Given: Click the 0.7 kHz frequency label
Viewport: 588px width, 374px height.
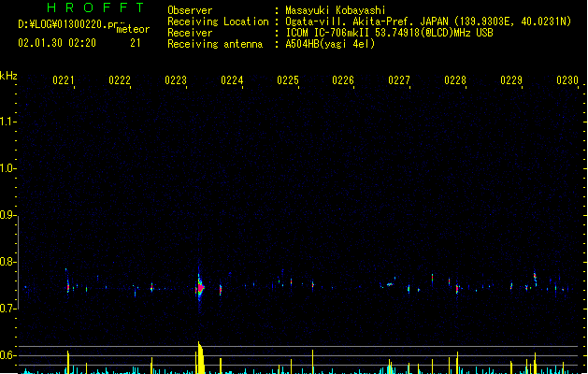Looking at the screenshot, I should pos(7,309).
